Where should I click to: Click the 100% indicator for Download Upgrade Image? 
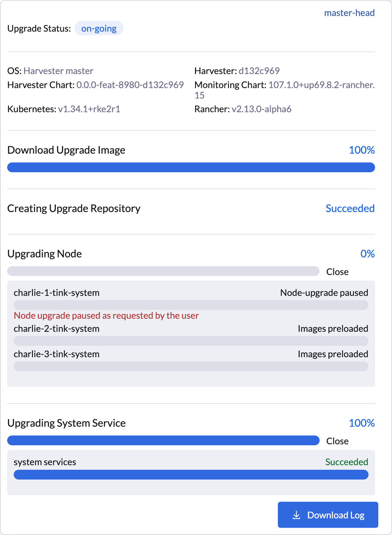coord(362,150)
